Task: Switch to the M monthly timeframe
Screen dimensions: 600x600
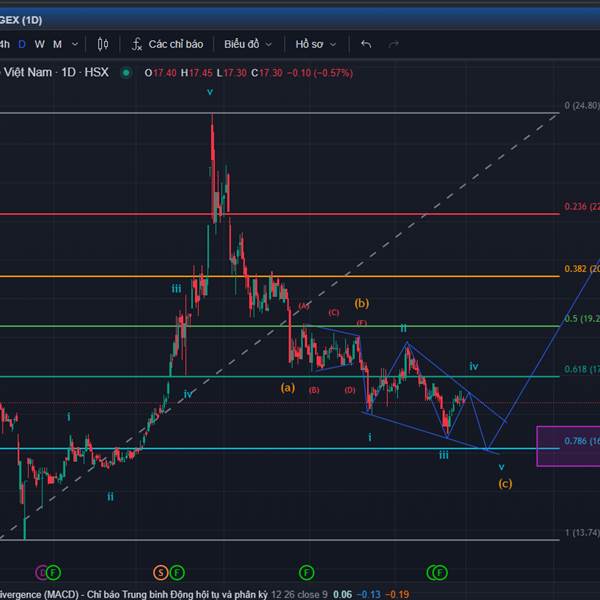Action: coord(57,44)
